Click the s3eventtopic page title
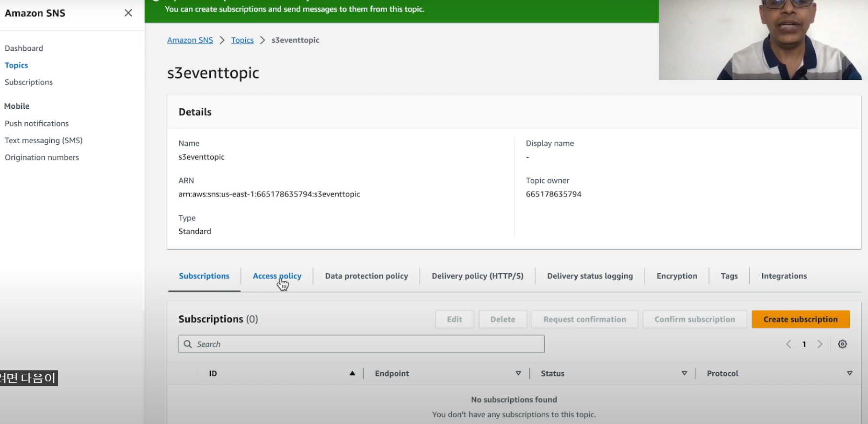The width and height of the screenshot is (868, 424). pyautogui.click(x=213, y=73)
